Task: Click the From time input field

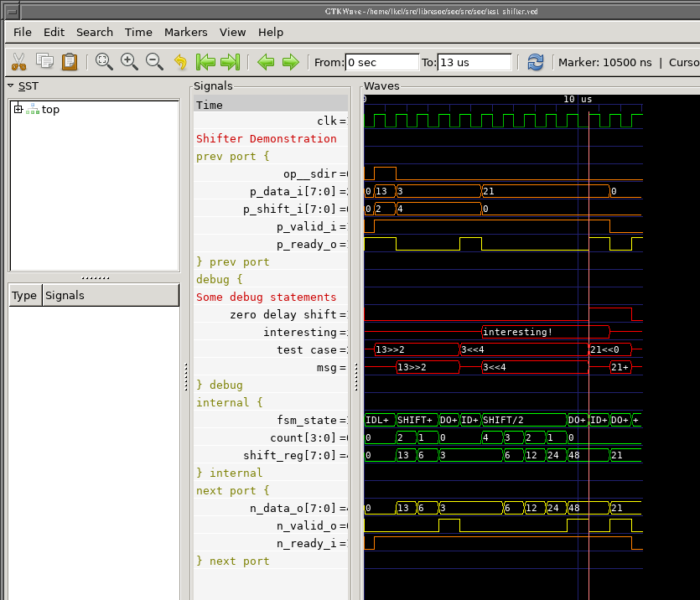Action: coord(381,63)
